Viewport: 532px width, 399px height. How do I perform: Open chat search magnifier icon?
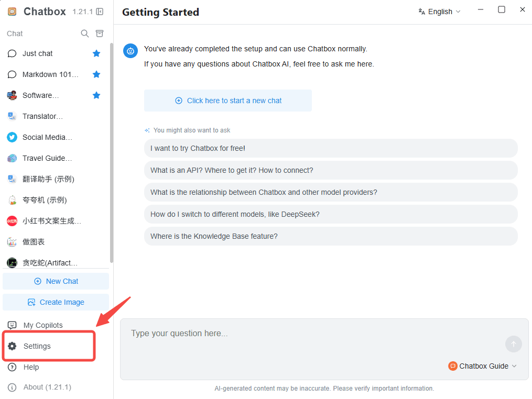pos(84,33)
